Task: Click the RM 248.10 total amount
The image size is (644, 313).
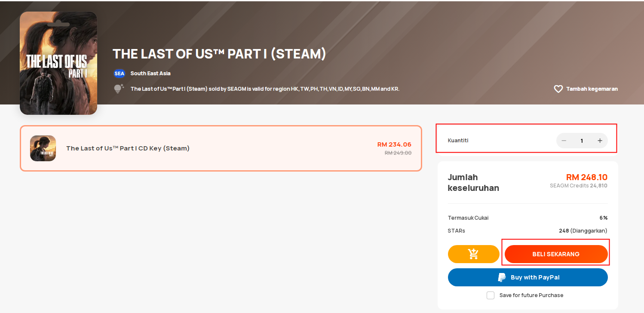Action: (x=586, y=177)
